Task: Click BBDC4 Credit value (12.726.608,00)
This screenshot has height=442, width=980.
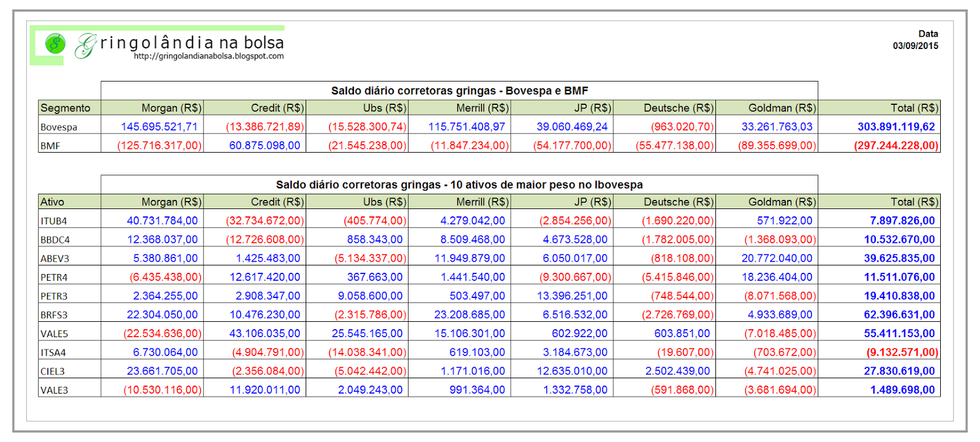Action: (x=265, y=240)
